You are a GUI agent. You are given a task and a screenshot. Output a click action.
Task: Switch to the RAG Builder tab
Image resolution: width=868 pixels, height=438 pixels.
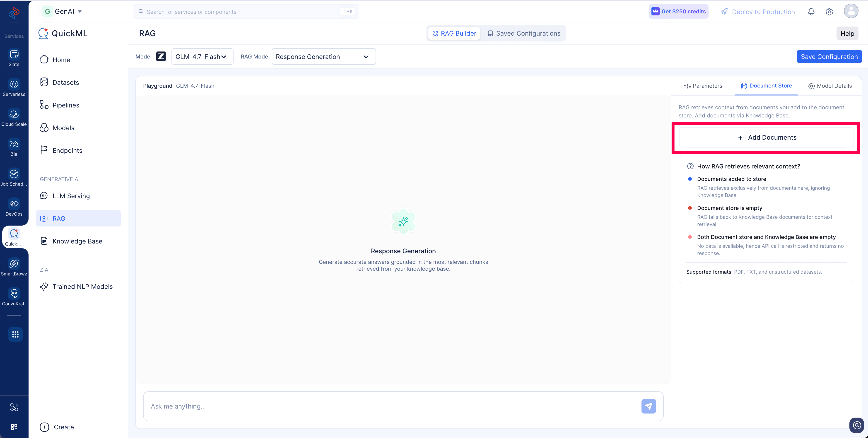click(454, 33)
